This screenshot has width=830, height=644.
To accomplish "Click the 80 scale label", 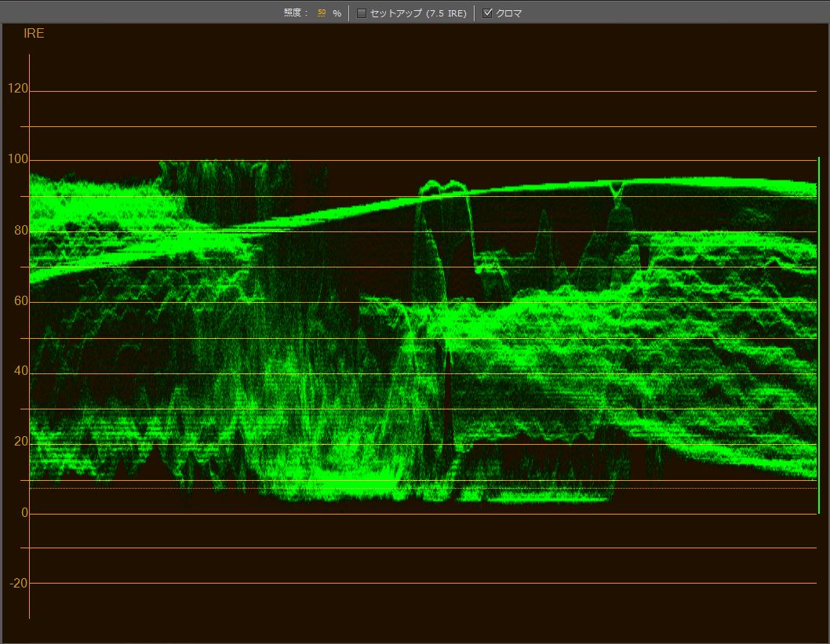I will tap(20, 231).
